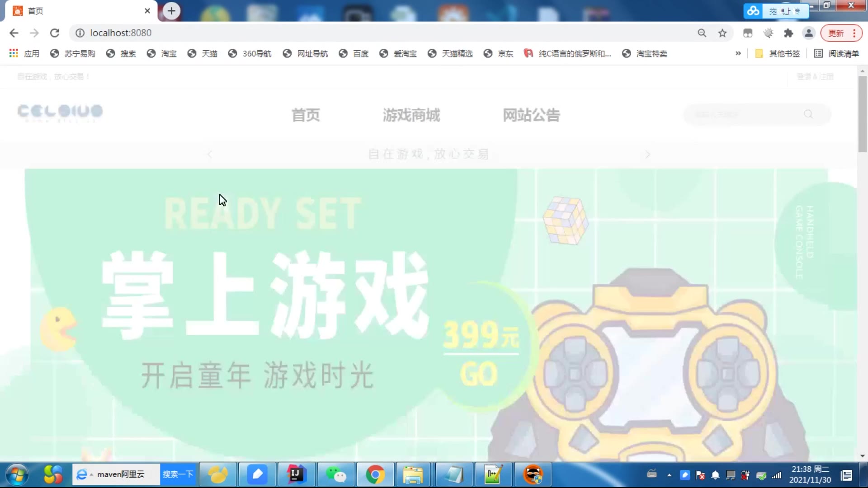Open Chrome from the taskbar
868x488 pixels.
375,474
